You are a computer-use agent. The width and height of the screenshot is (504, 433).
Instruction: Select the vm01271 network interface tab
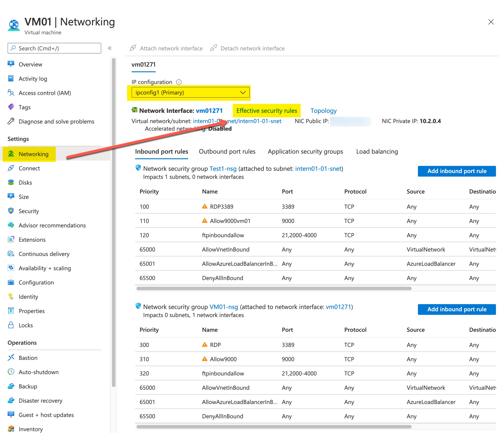point(143,65)
